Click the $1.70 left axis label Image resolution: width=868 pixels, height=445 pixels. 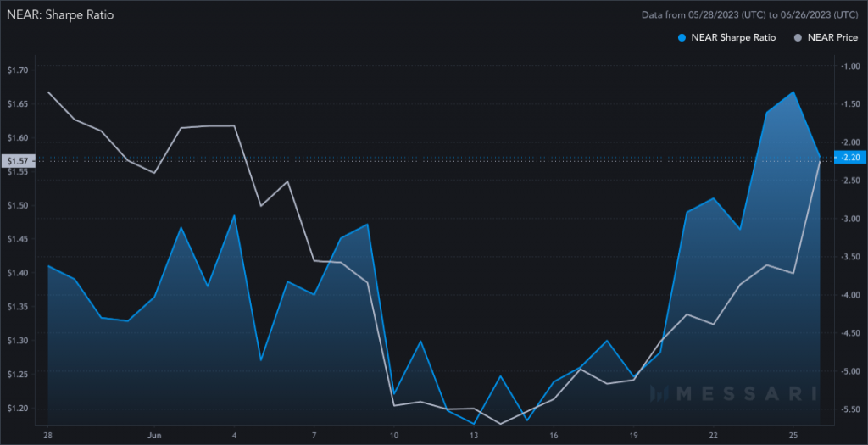tap(18, 70)
